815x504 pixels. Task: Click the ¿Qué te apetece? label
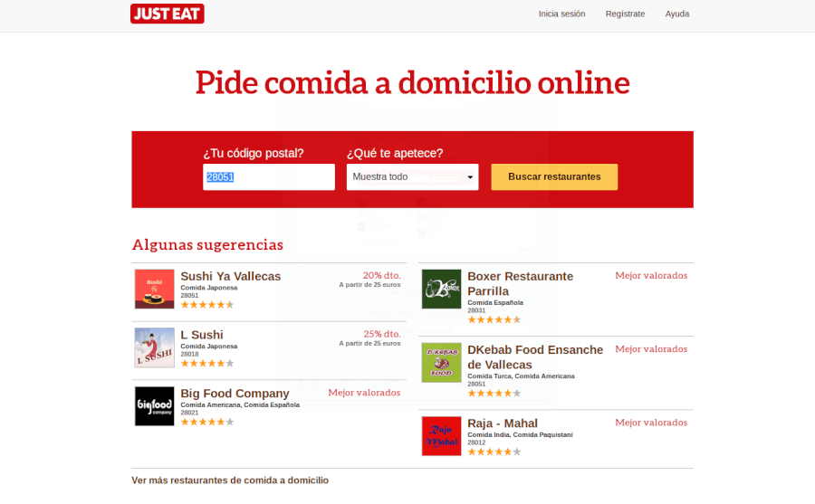(395, 153)
